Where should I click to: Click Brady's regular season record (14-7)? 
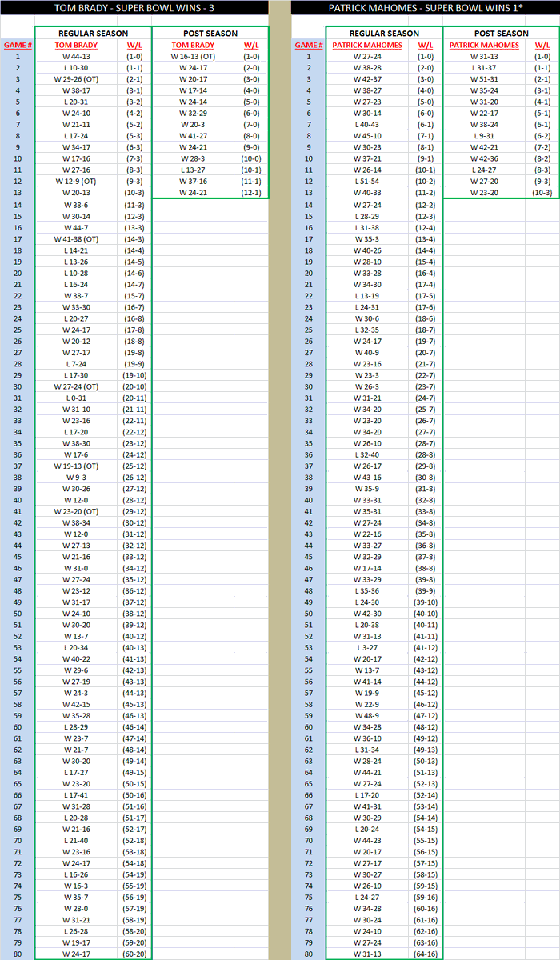pyautogui.click(x=134, y=284)
